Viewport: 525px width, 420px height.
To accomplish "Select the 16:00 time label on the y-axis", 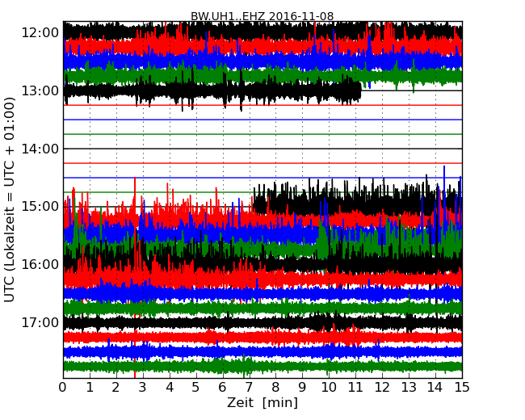I will tap(40, 265).
